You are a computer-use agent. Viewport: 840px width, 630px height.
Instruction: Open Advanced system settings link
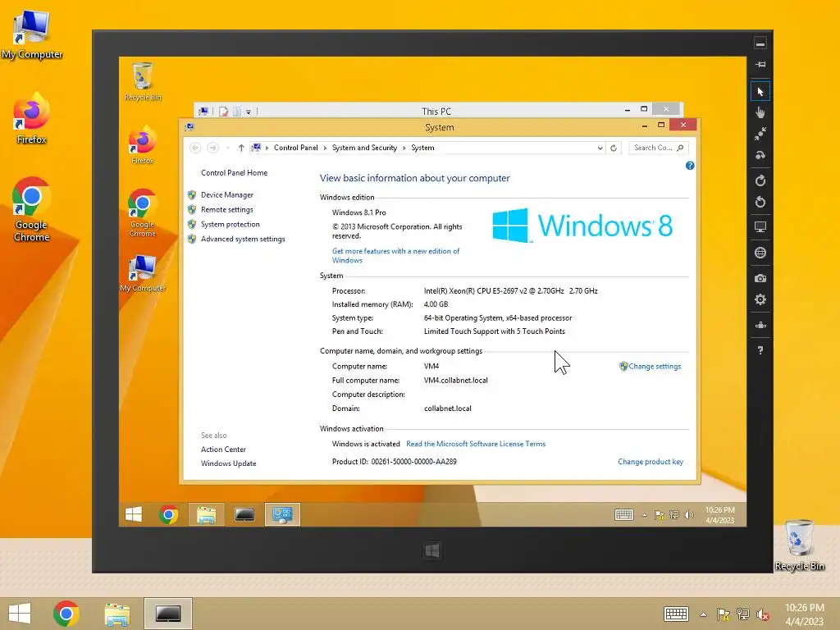coord(243,239)
